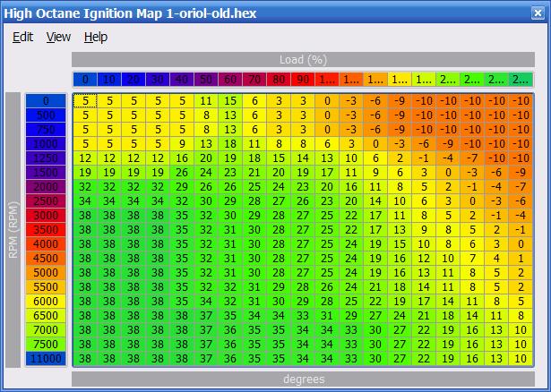Click the cell at 2000 RPM, 0 load
Viewport: 551px width, 392px height.
(x=85, y=187)
